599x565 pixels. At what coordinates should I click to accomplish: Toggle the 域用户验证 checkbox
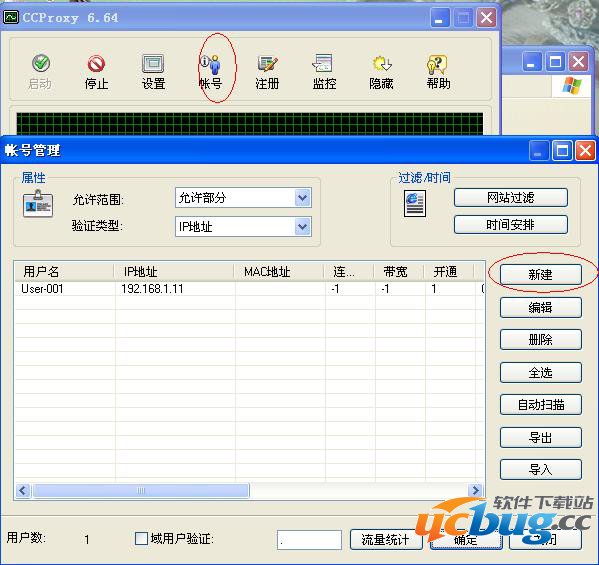tap(141, 539)
